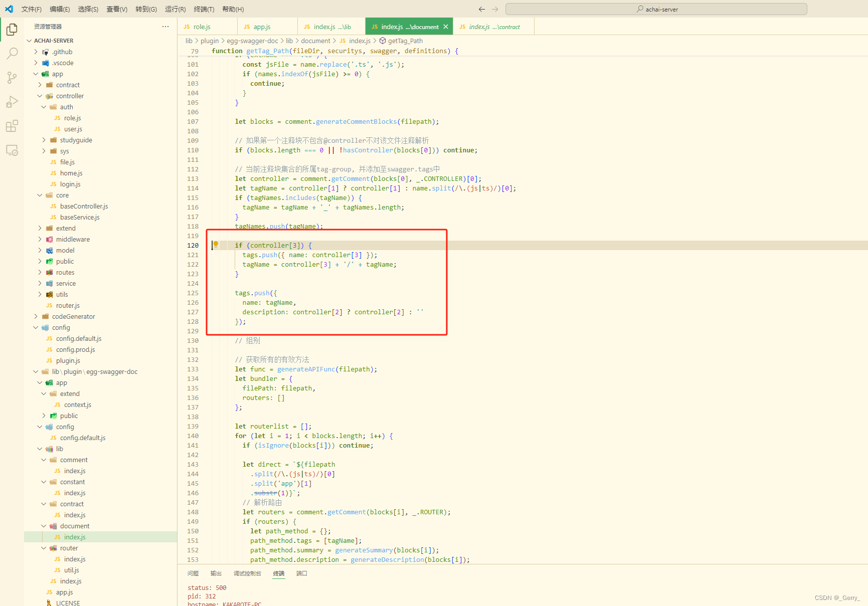Navigate back with the left arrow
This screenshot has width=868, height=606.
pyautogui.click(x=482, y=9)
